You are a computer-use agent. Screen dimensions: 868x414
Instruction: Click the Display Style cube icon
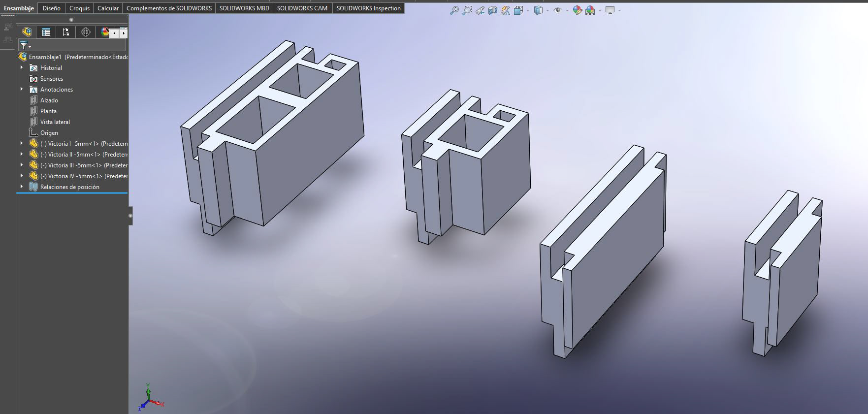(538, 10)
